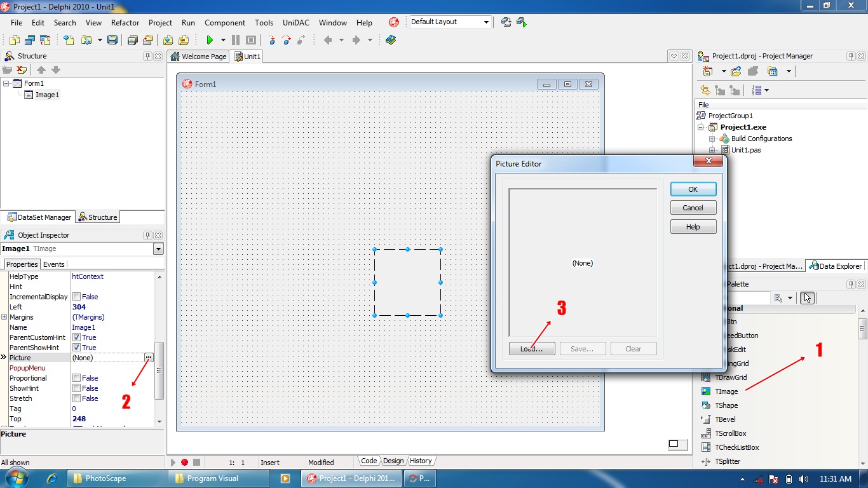868x488 pixels.
Task: Pin the Structure panel
Action: pos(147,56)
